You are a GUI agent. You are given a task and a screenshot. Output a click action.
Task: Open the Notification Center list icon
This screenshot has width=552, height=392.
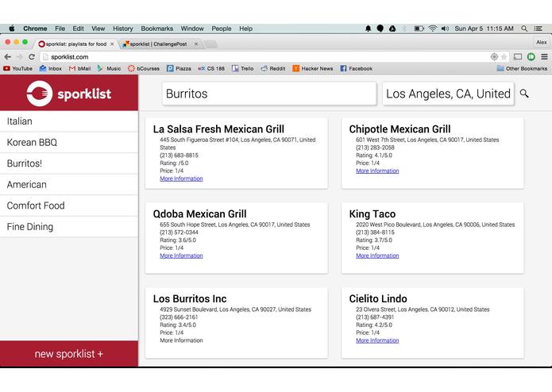coord(538,29)
